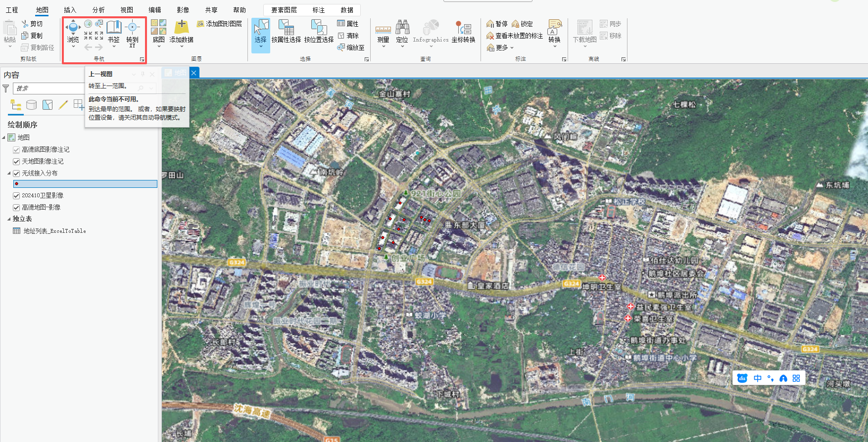The width and height of the screenshot is (868, 442).
Task: Click 缩放至 zoom to selection
Action: [x=351, y=47]
